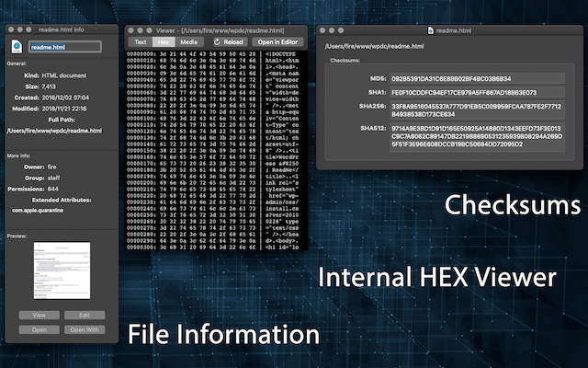Close the checksums readme.html window

click(x=322, y=30)
